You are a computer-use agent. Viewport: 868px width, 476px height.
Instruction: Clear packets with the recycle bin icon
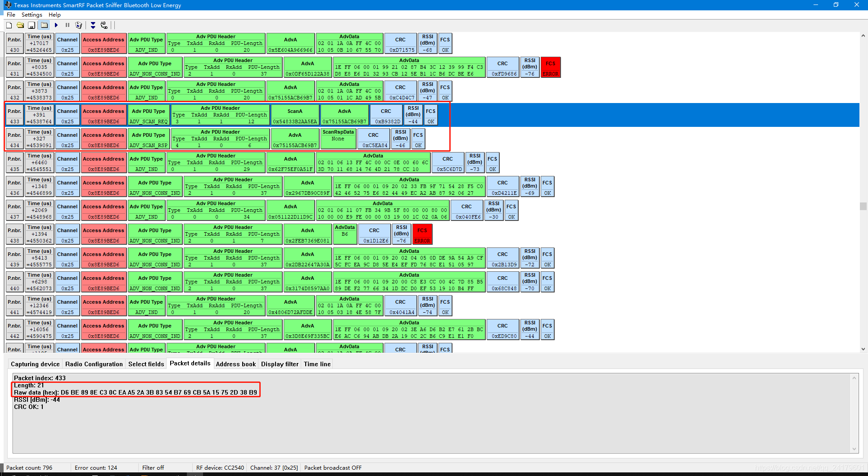click(79, 25)
